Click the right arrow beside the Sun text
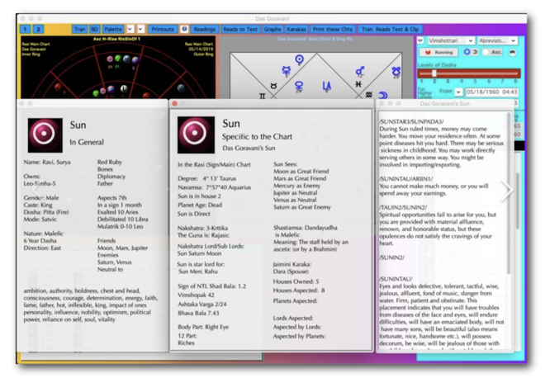 (508, 191)
